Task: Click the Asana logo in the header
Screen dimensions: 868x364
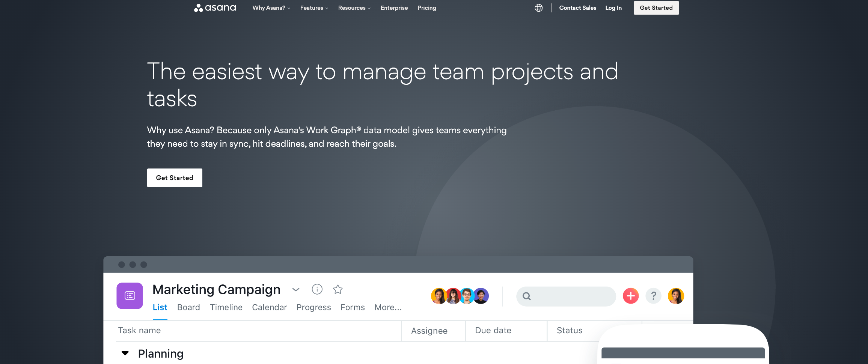Action: [x=215, y=8]
